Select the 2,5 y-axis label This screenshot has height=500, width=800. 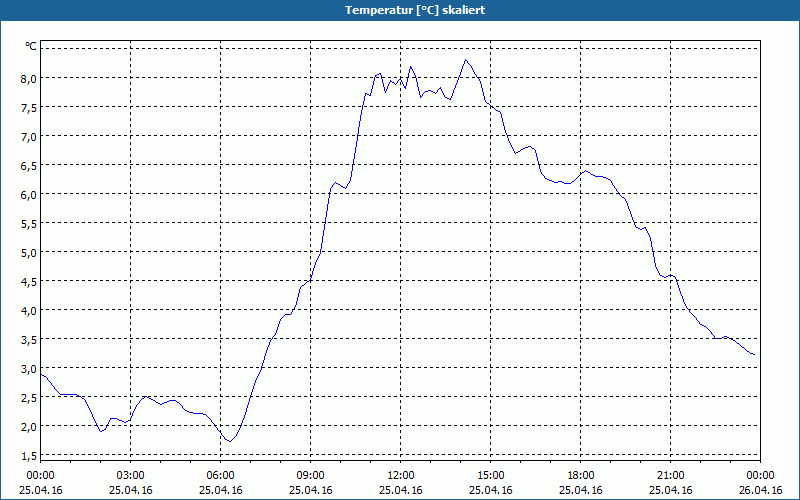[29, 397]
